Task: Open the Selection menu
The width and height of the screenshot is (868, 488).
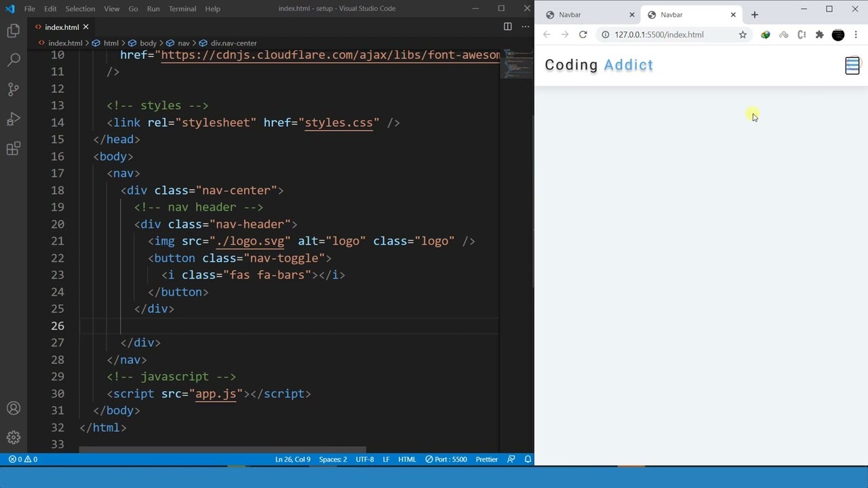Action: [x=80, y=8]
